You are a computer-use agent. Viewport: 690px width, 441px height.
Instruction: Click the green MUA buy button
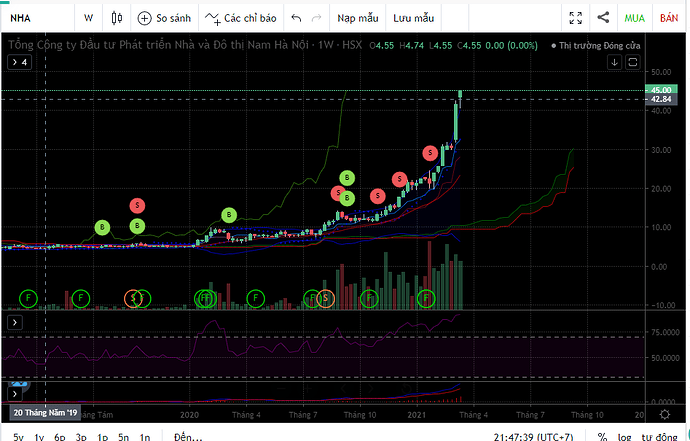point(634,18)
